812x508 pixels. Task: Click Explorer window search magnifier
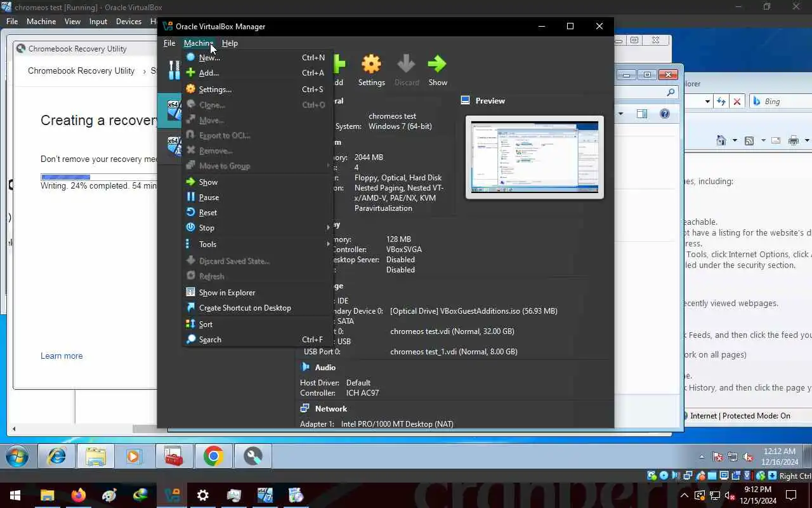click(671, 93)
